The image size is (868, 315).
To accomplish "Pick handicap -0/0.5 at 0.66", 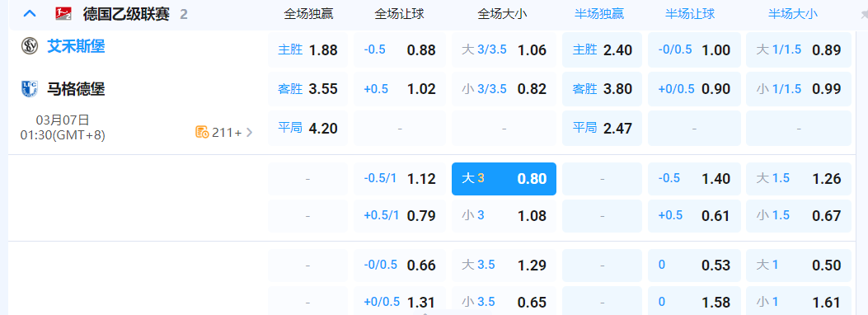I will tap(400, 266).
